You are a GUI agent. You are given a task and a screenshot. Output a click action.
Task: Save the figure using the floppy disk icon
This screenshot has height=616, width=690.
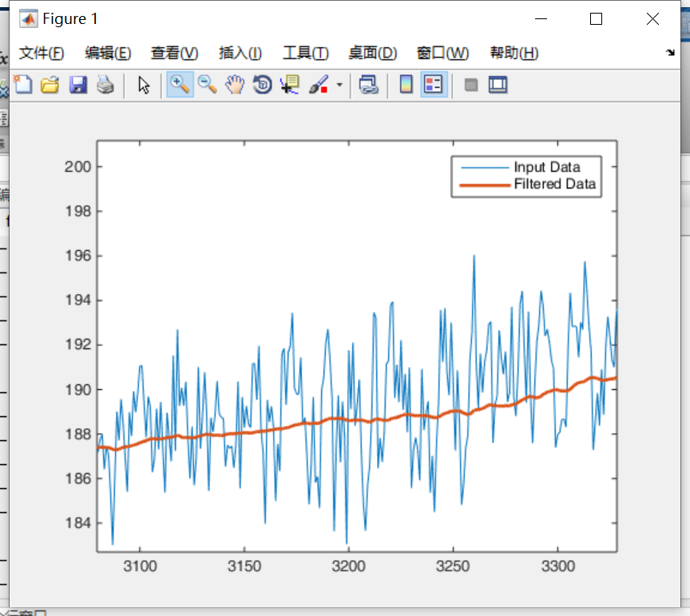pos(77,85)
